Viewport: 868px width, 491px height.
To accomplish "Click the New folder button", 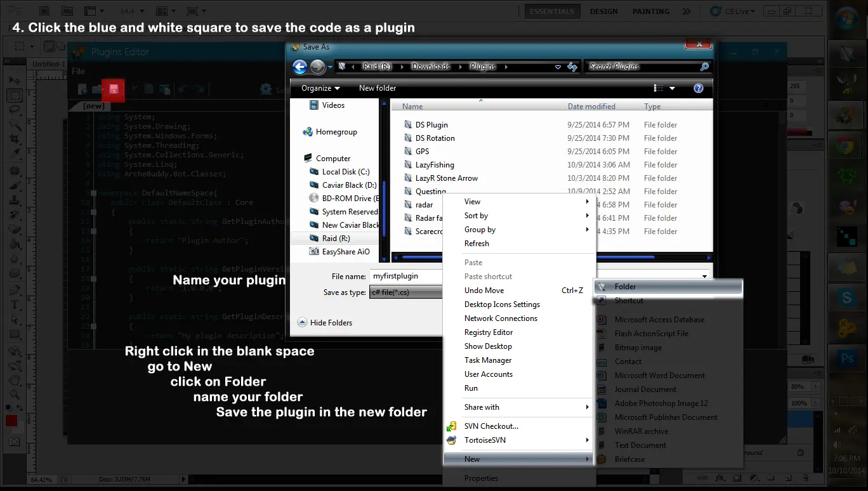I will pyautogui.click(x=378, y=88).
